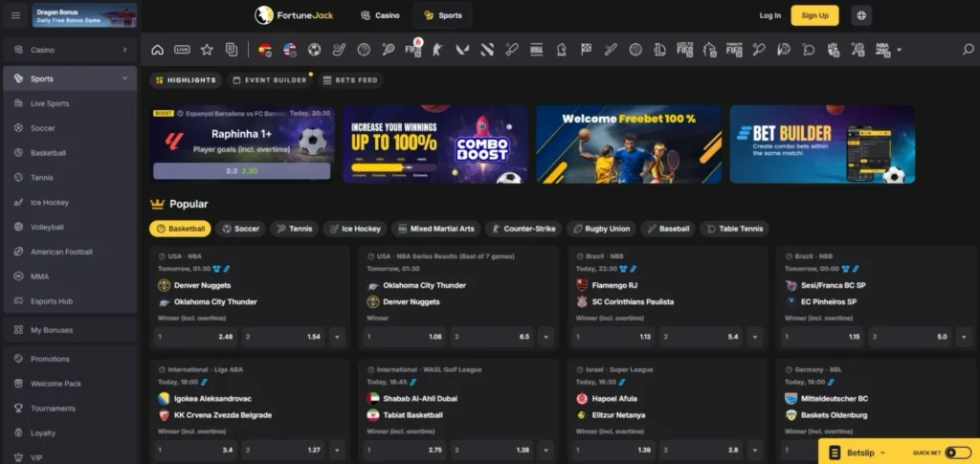Open the Bets Feed tab
Viewport: 980px width, 464px height.
coord(350,80)
